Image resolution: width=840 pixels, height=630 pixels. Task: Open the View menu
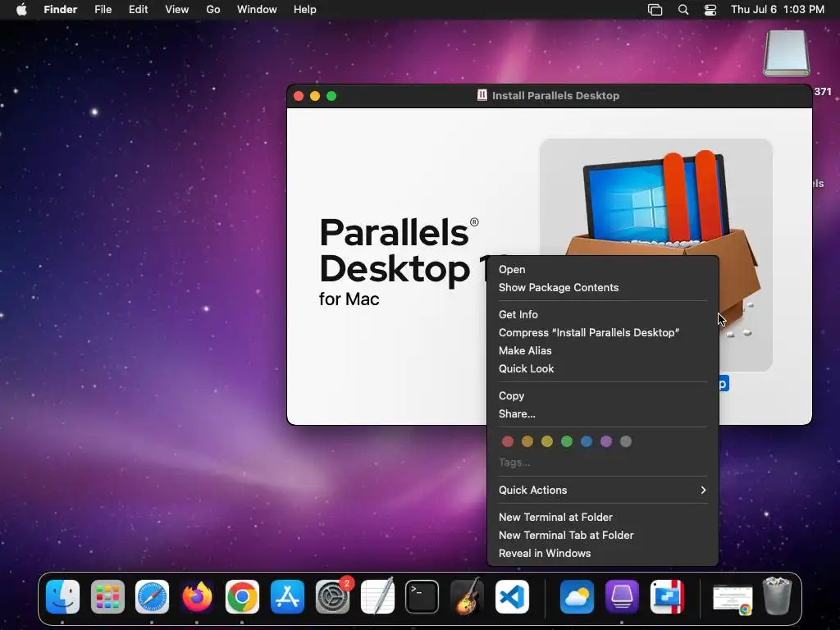click(177, 10)
